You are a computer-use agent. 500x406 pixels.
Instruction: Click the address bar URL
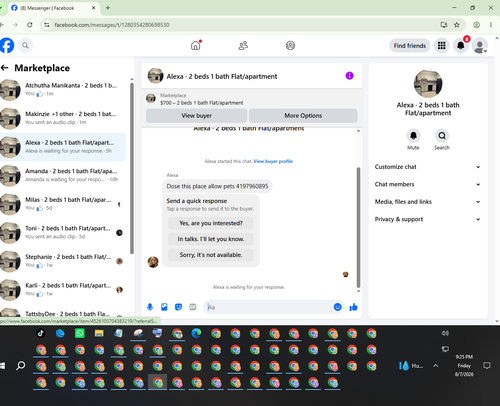tap(112, 25)
